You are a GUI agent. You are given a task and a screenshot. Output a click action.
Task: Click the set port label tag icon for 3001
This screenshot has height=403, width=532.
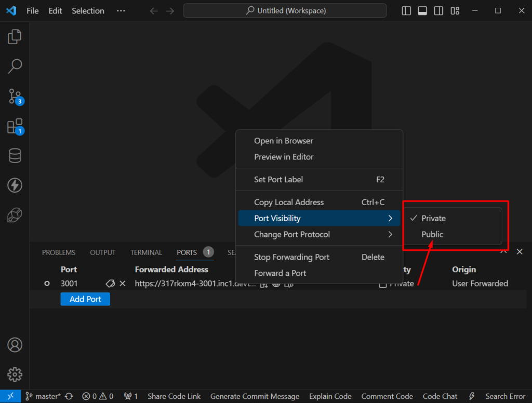[x=110, y=284]
